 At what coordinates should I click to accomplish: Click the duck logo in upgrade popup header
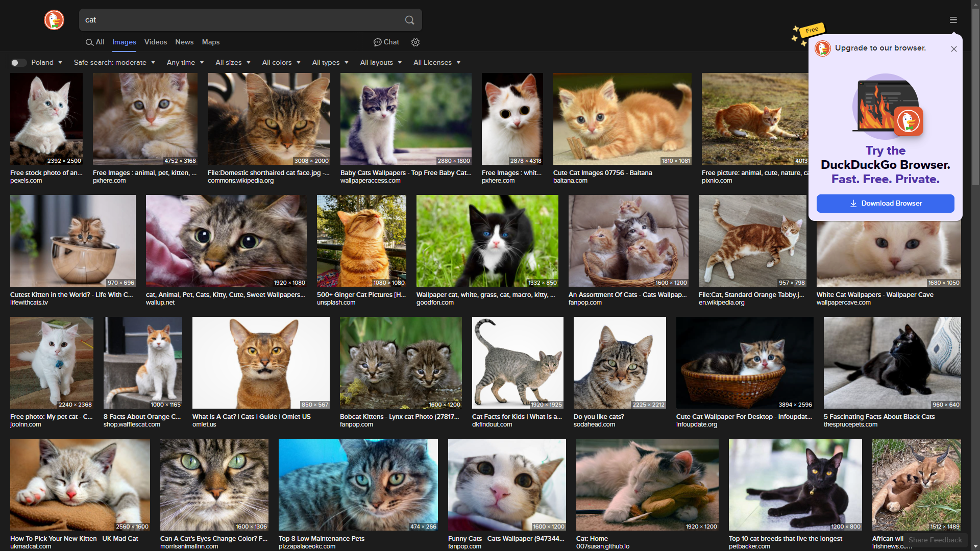point(822,48)
